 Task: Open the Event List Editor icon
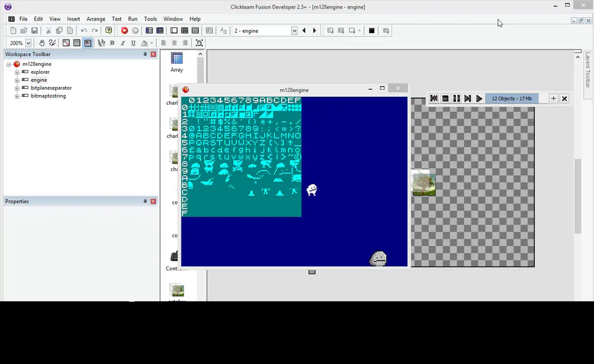coord(195,30)
